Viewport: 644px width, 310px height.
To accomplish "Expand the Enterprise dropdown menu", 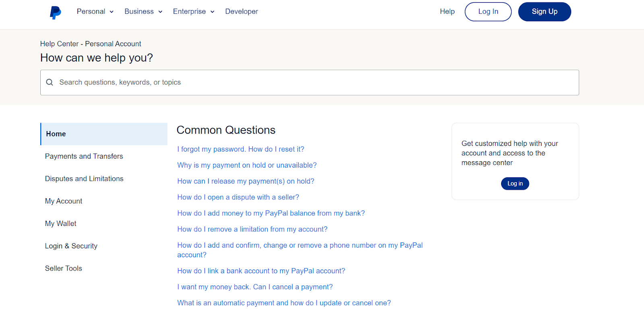I will (x=194, y=12).
